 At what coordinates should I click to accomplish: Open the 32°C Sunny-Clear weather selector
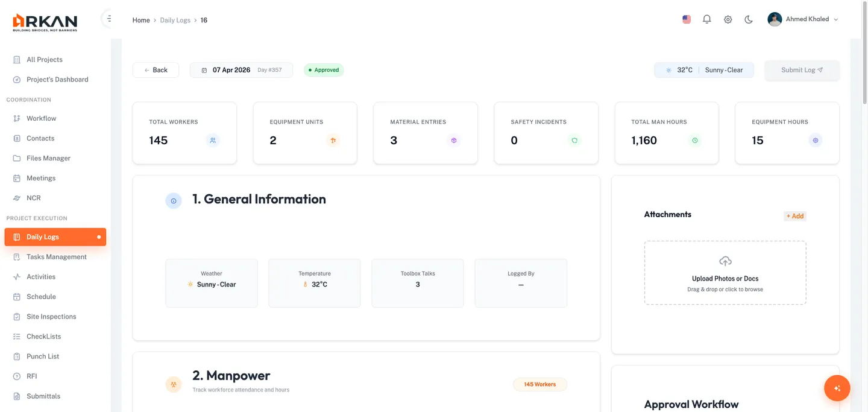coord(703,70)
